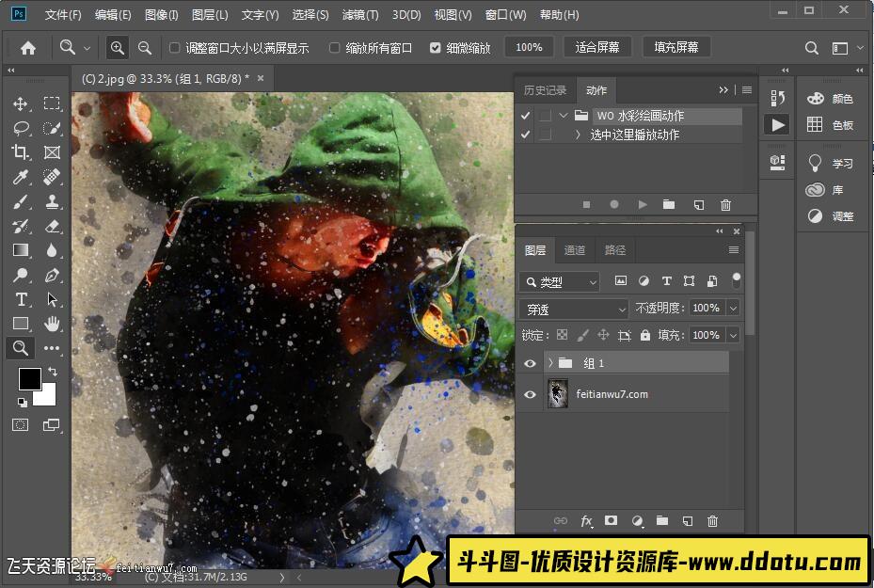Toggle checkmark for play action item
The width and height of the screenshot is (874, 588).
[x=525, y=135]
